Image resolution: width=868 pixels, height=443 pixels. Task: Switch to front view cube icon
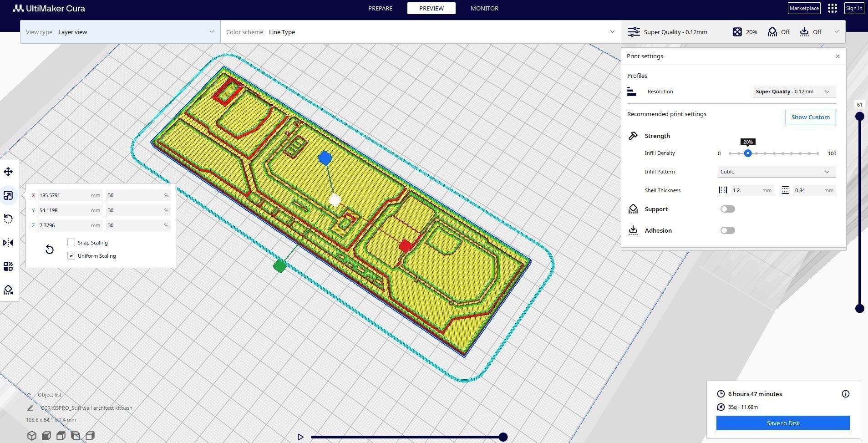point(46,436)
